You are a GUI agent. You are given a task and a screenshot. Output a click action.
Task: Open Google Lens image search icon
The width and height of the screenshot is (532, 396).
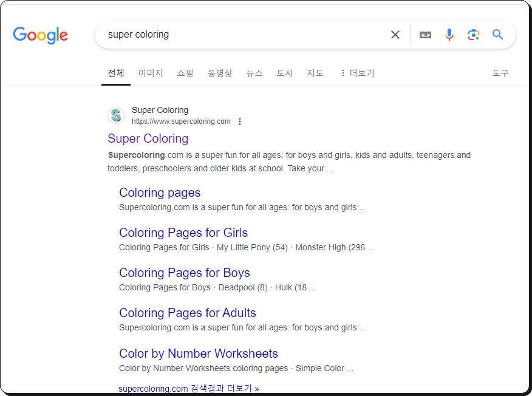[473, 35]
